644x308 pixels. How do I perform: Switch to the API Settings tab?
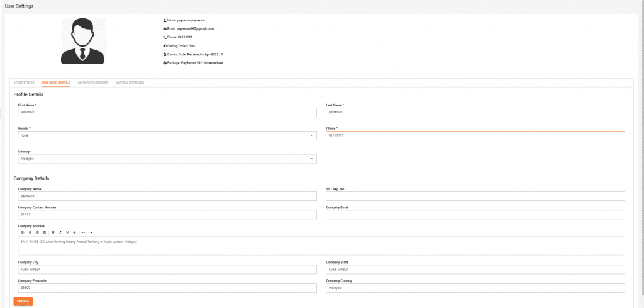point(24,83)
